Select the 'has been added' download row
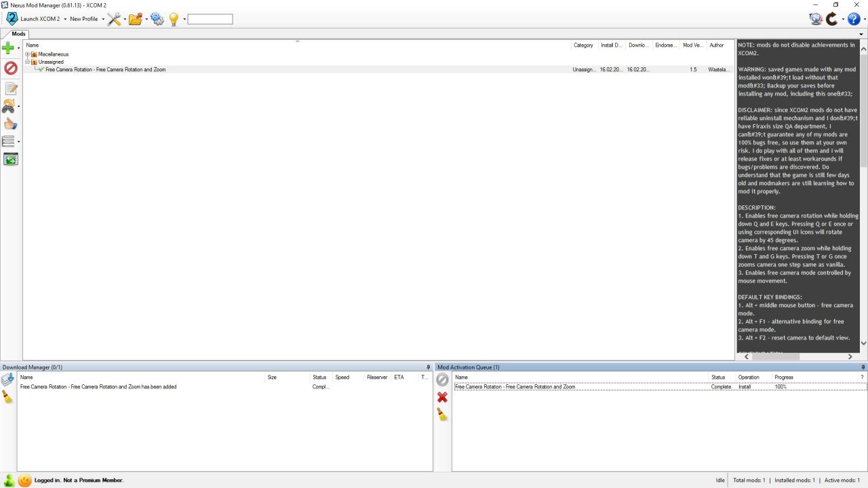 click(224, 387)
